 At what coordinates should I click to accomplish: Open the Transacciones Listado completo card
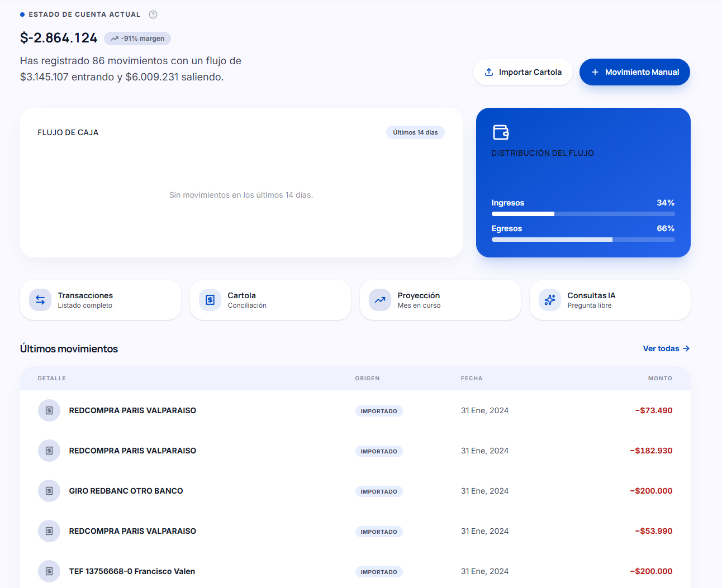click(101, 300)
